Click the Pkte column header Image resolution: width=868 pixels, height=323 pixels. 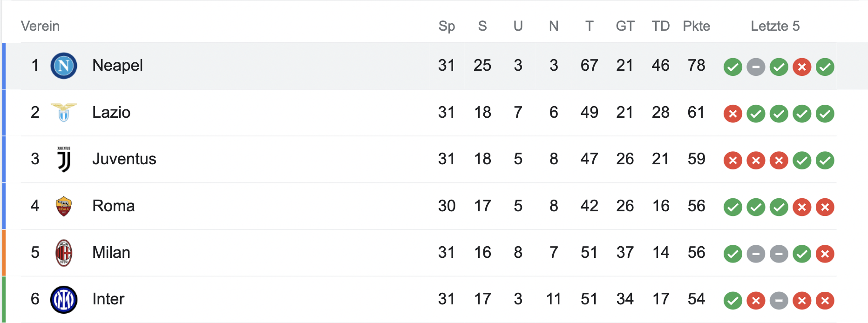coord(696,26)
